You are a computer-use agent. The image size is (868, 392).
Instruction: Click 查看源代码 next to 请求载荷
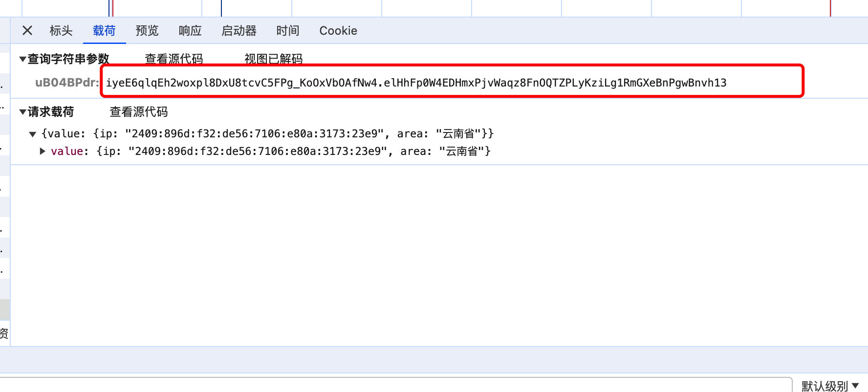[139, 112]
